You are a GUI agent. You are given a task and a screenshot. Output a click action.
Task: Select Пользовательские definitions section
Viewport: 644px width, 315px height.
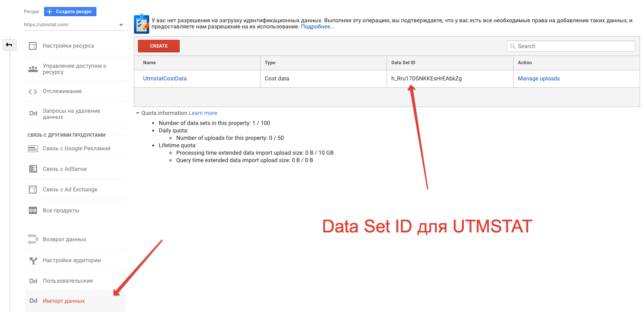coord(67,280)
